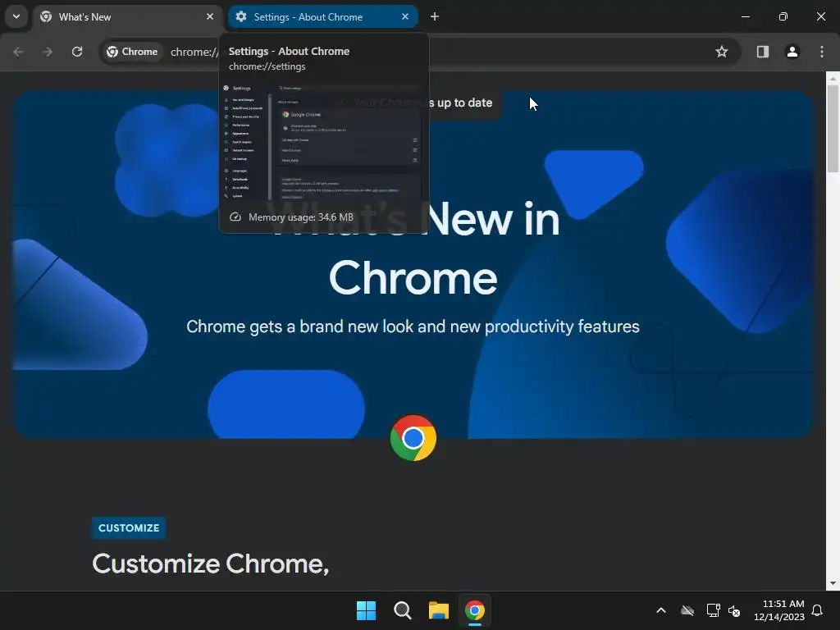Open the notifications bell
The width and height of the screenshot is (840, 630).
pos(817,610)
